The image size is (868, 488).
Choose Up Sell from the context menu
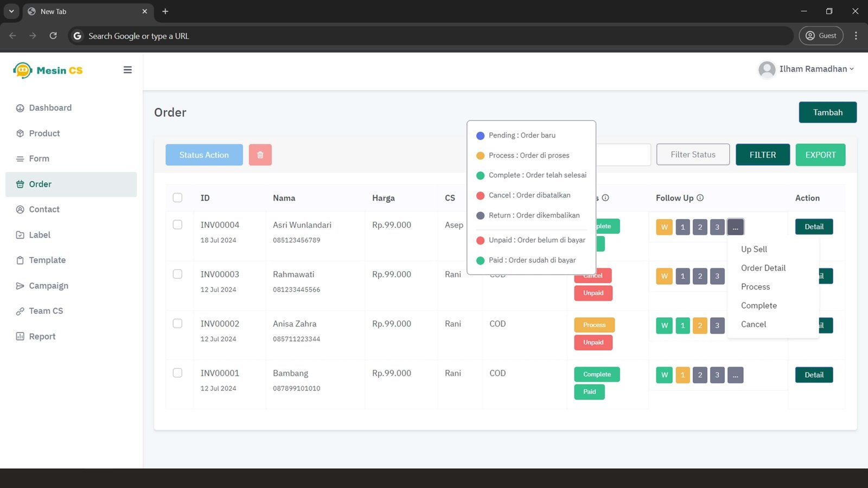point(754,249)
